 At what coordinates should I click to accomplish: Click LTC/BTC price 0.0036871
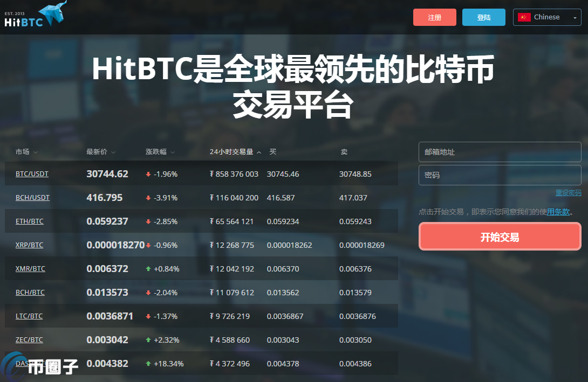pyautogui.click(x=110, y=316)
